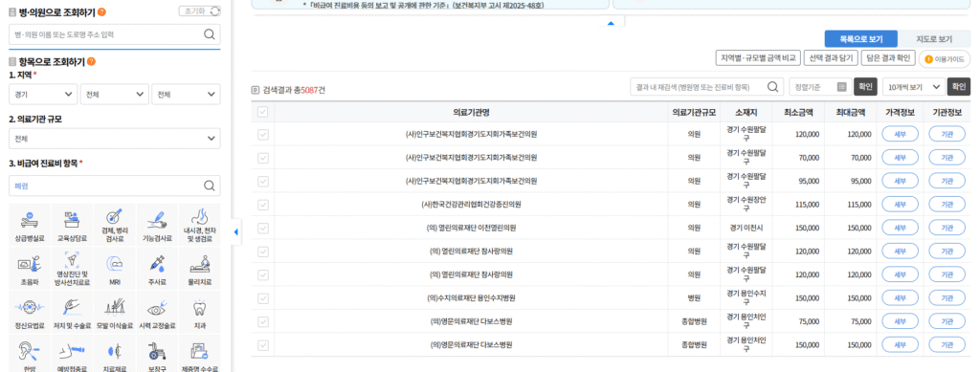The height and width of the screenshot is (372, 980).
Task: Open the 의료기관 규모 dropdown
Action: tap(115, 139)
